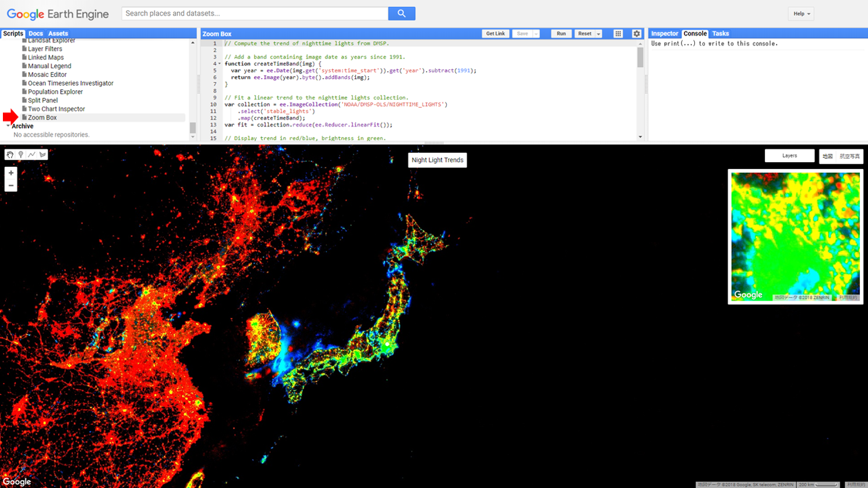Switch to the Docs tab
868x488 pixels.
(x=36, y=34)
